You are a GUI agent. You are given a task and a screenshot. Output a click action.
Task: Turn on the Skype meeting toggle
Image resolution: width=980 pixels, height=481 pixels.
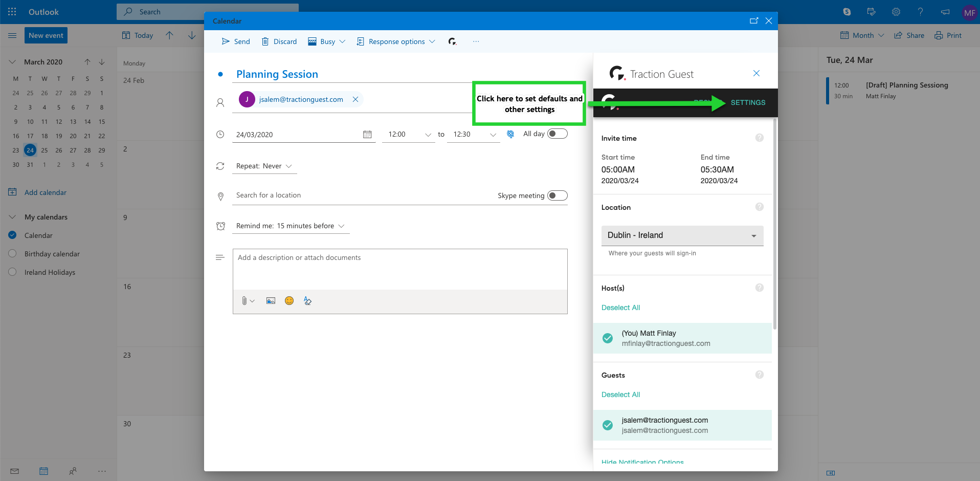(558, 195)
